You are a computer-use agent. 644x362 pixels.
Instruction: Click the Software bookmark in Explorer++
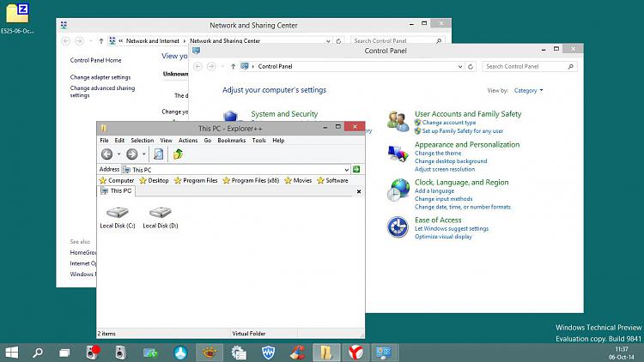pos(332,181)
